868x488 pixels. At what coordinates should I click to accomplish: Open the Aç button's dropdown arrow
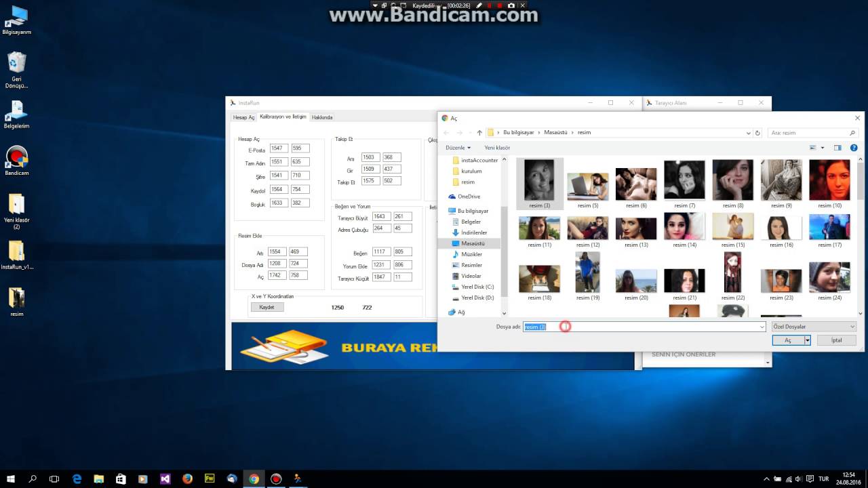pyautogui.click(x=807, y=340)
